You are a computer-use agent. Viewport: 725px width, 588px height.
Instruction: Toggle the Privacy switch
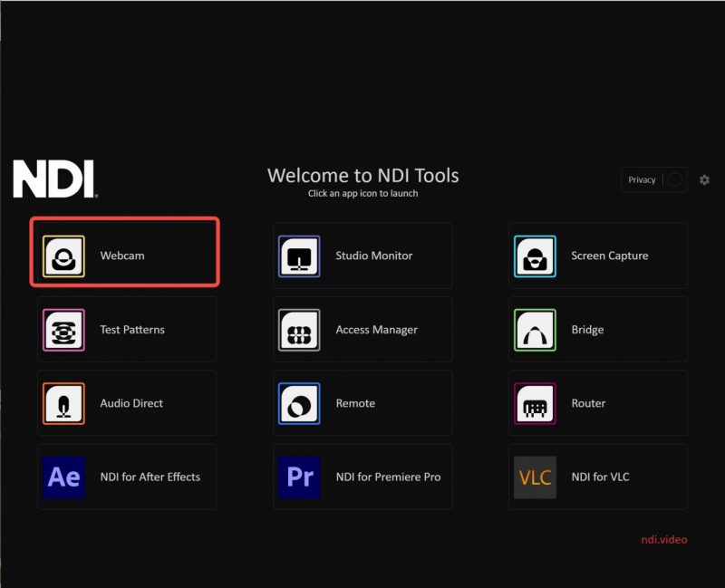[675, 179]
